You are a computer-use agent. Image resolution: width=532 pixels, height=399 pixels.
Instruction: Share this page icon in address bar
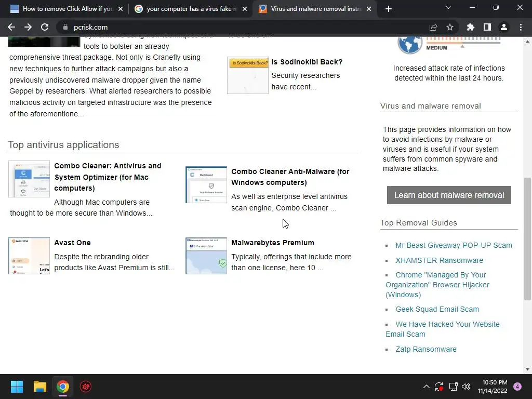[433, 27]
